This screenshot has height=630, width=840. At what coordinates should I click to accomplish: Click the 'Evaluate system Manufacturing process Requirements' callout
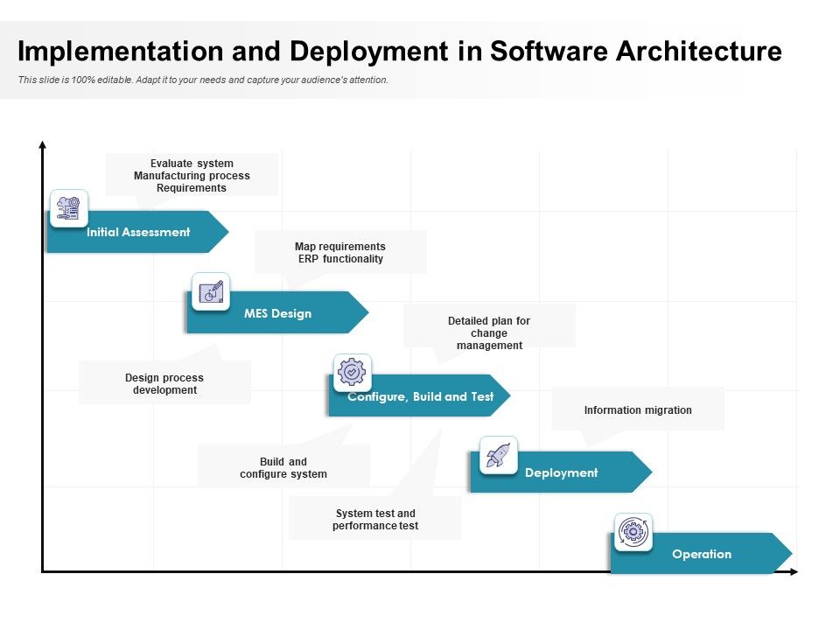pos(192,175)
